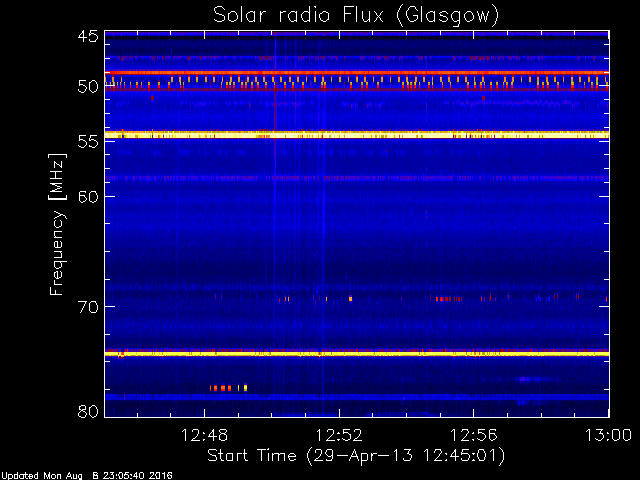
Task: Click the red-yellow burst cluster below 12:48
Action: point(229,388)
